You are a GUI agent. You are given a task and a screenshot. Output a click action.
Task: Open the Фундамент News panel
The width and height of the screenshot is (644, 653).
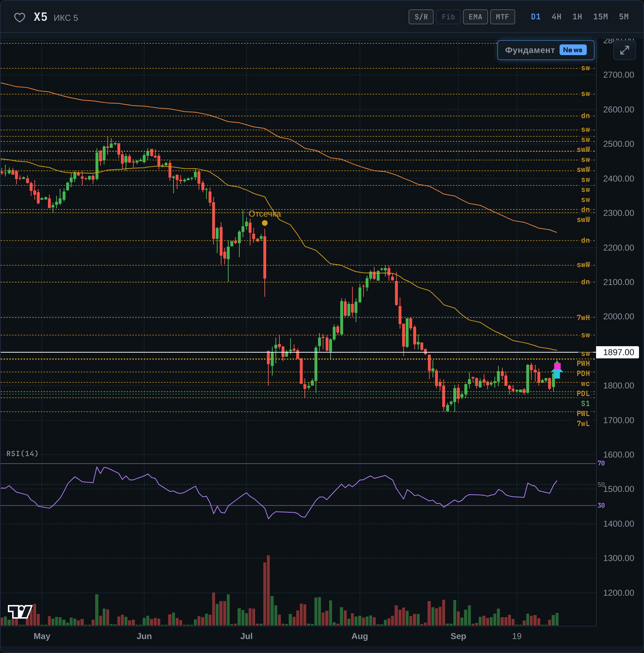point(546,50)
